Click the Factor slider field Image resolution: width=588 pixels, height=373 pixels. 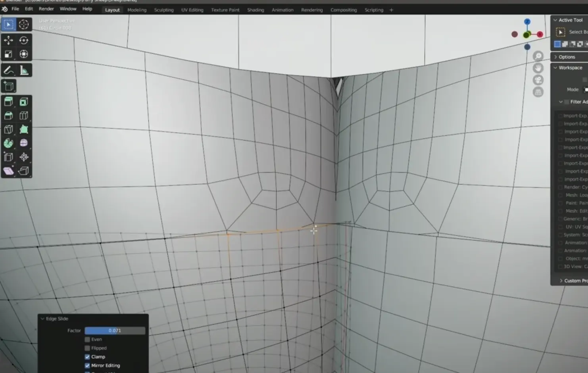(x=115, y=331)
